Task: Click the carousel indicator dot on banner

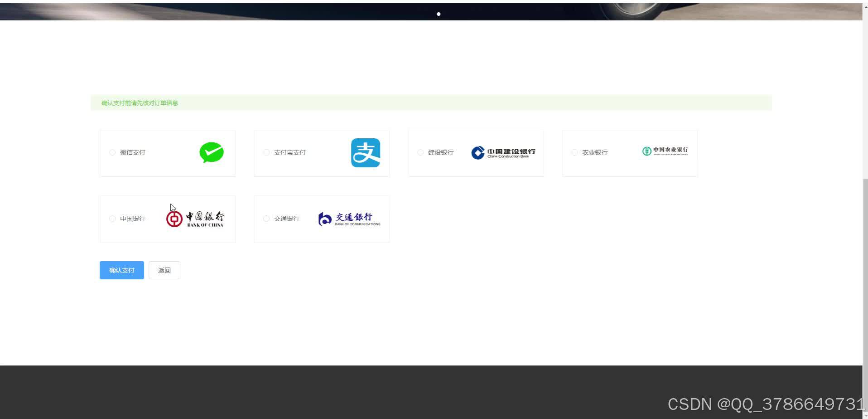Action: tap(439, 14)
